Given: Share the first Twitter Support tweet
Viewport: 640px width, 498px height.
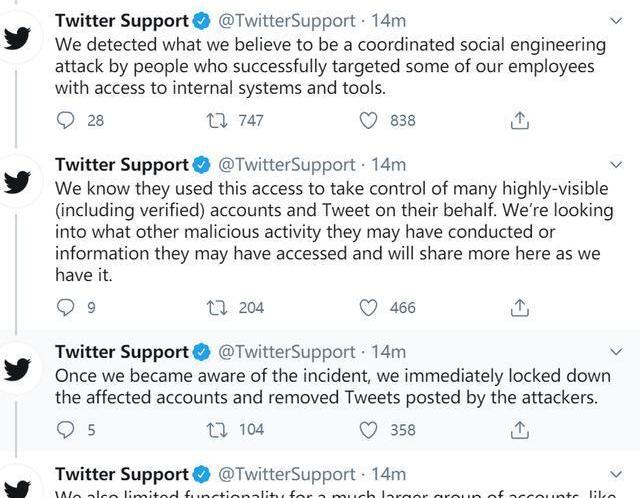Looking at the screenshot, I should tap(520, 120).
